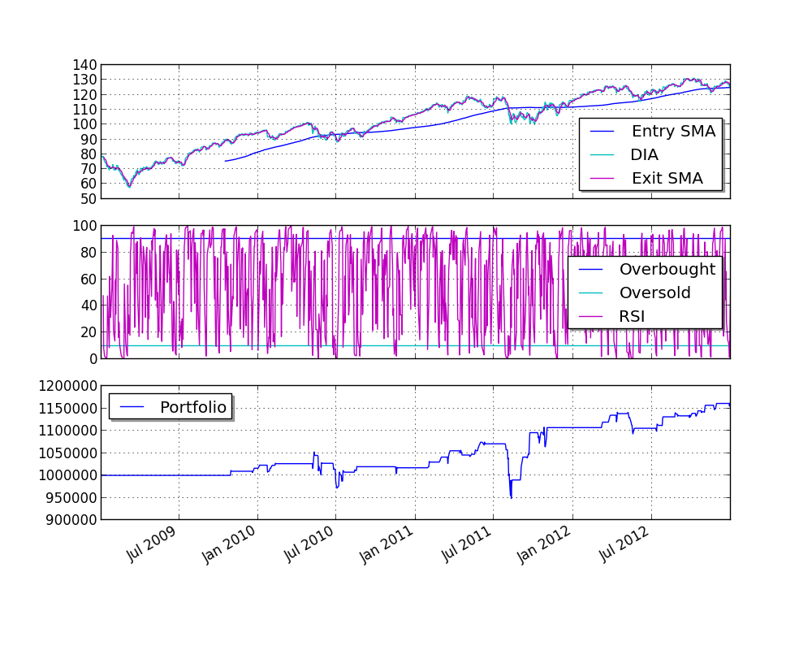Click the blue line sample beside Portfolio
This screenshot has height=650, width=812.
click(x=132, y=407)
